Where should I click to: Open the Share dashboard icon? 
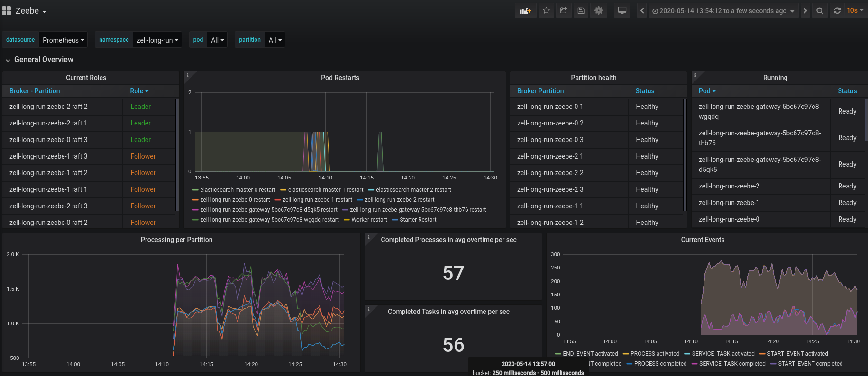564,10
